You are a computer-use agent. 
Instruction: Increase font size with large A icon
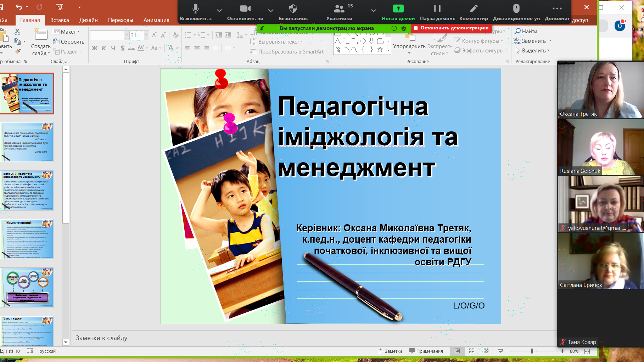click(154, 35)
